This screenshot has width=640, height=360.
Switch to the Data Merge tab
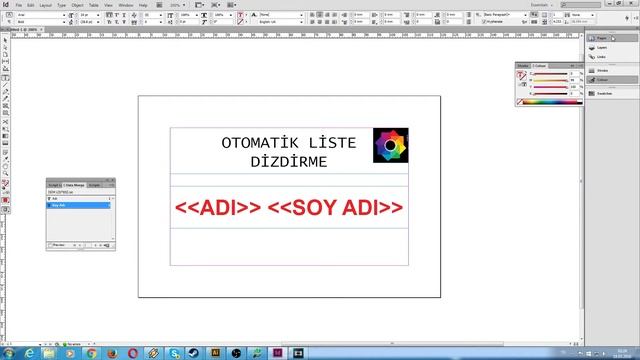pyautogui.click(x=74, y=185)
